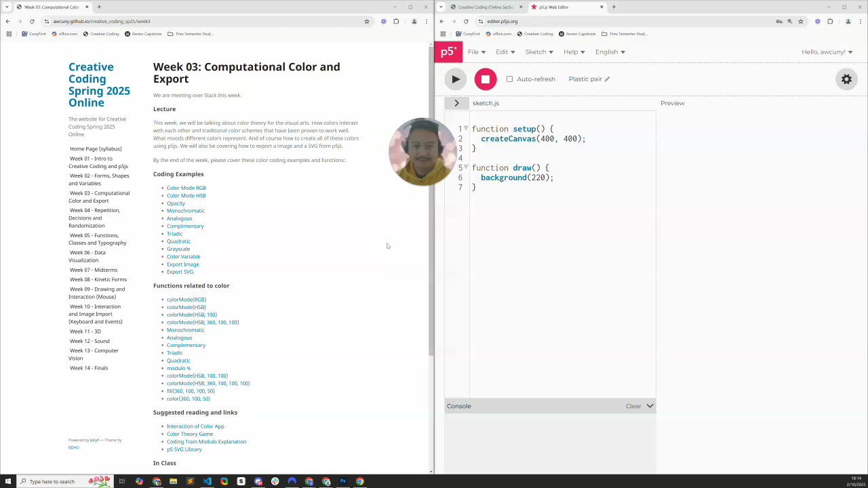Bookmark the p5 editor page with star
868x488 pixels.
[x=801, y=21]
